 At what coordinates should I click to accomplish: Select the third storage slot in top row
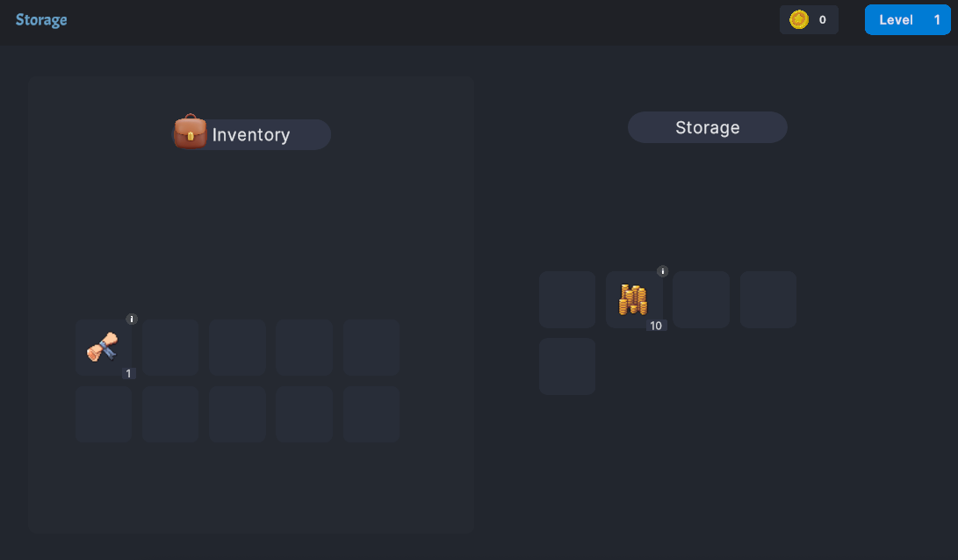(x=701, y=299)
